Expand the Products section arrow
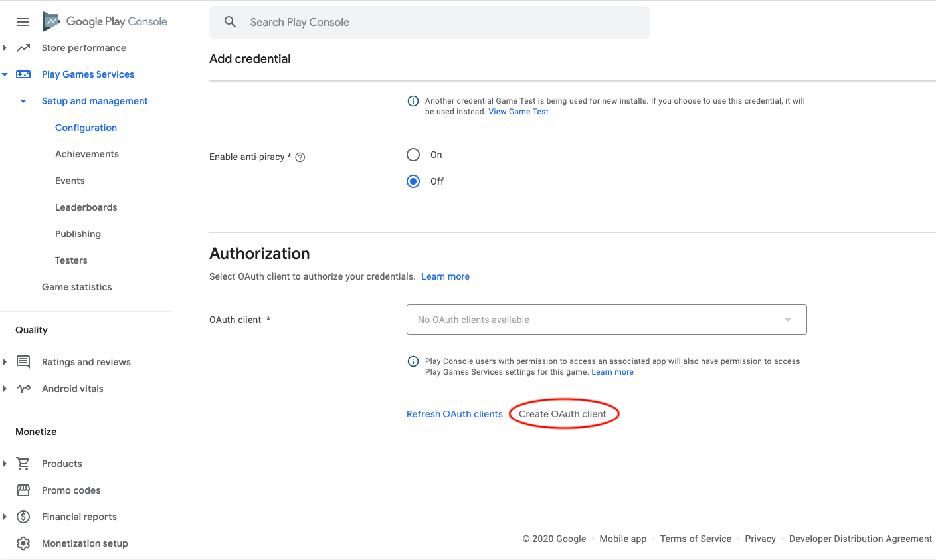The height and width of the screenshot is (560, 936). point(5,464)
